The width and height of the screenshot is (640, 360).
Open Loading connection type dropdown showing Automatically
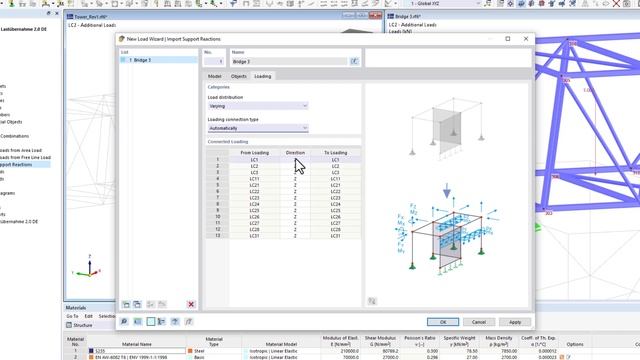click(x=258, y=128)
